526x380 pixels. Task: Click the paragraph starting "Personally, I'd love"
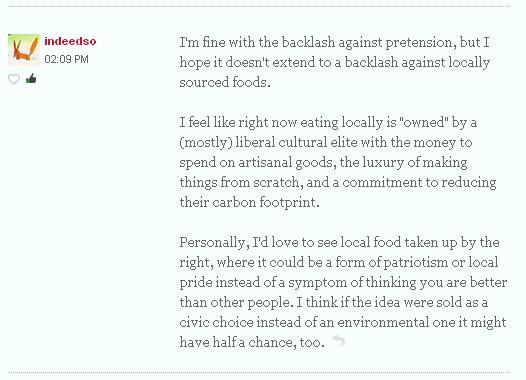point(343,292)
